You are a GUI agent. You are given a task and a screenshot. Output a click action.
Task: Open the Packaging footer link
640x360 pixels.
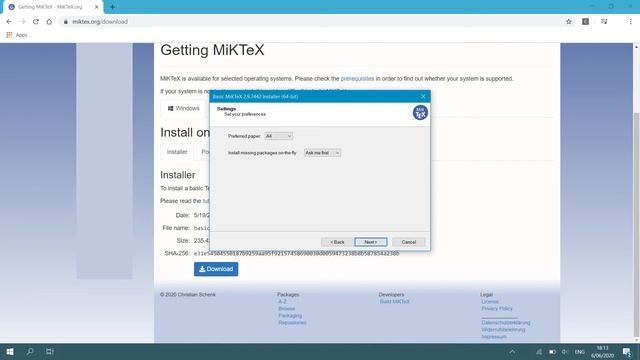coord(290,316)
